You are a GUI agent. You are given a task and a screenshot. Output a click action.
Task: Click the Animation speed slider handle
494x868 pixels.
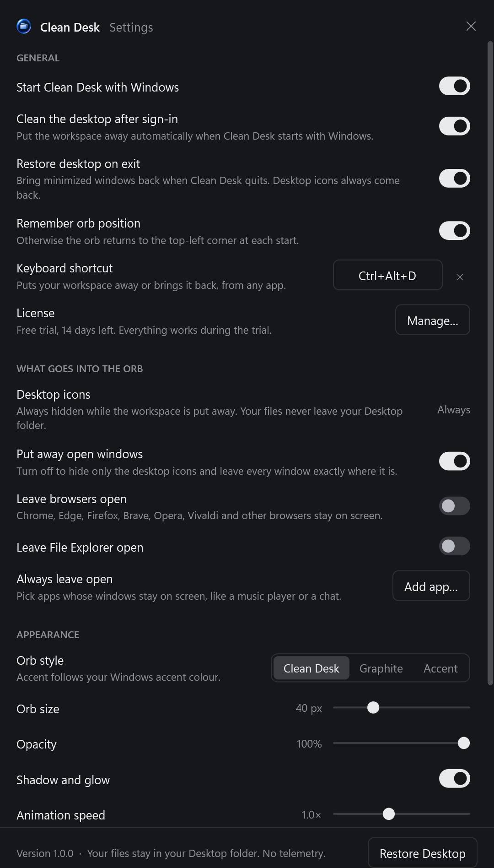(389, 814)
